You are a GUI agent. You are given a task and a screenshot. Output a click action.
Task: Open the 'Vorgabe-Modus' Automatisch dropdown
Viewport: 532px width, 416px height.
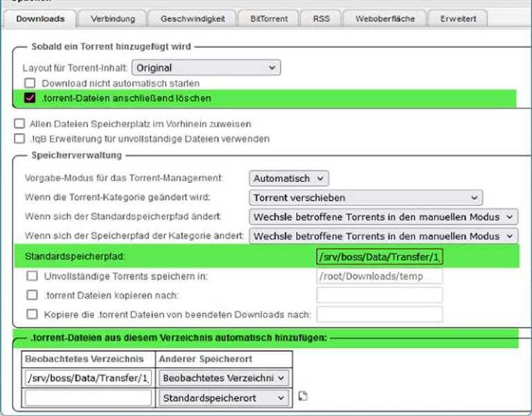coord(289,178)
